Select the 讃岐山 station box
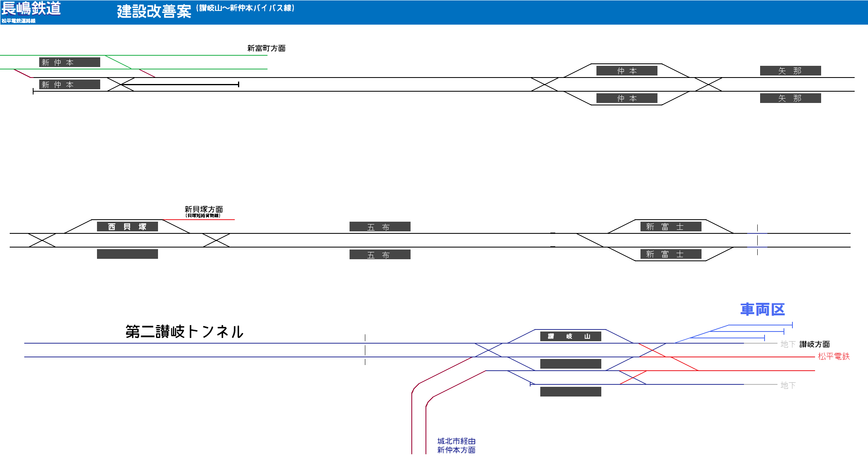This screenshot has height=470, width=868. [x=571, y=336]
